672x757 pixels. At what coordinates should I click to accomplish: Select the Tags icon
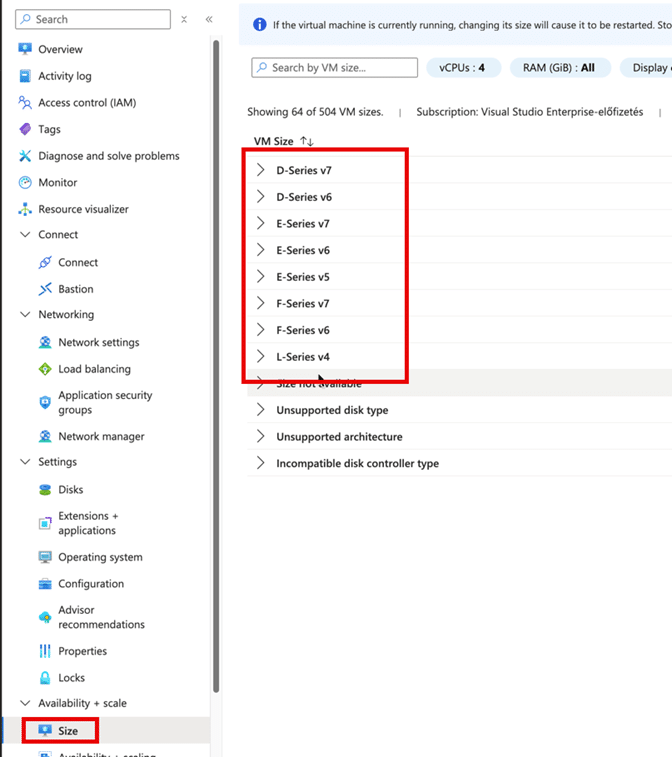coord(25,129)
